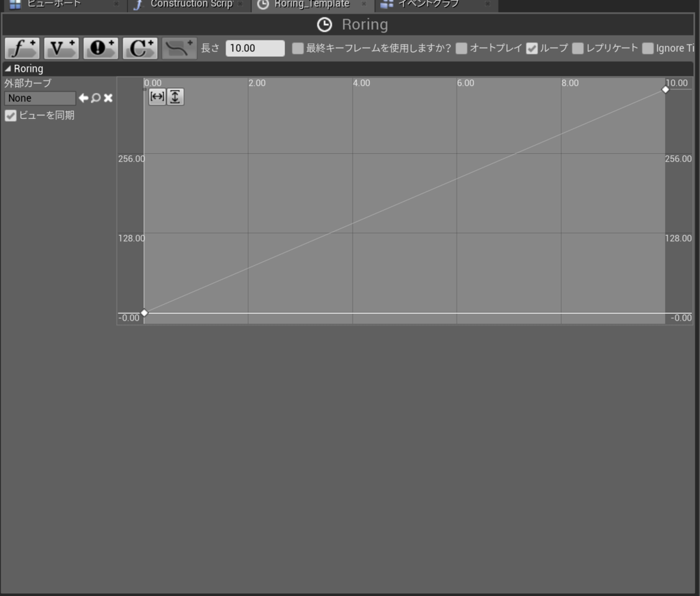
Task: Toggle the Ignore Time Dilation checkbox
Action: click(x=648, y=49)
